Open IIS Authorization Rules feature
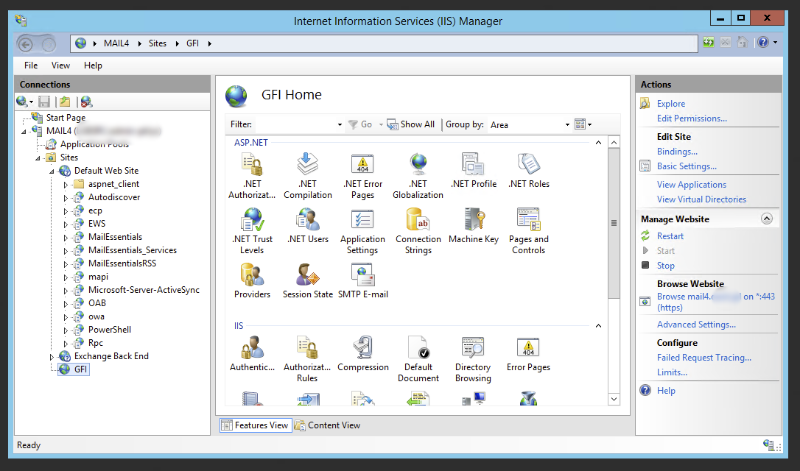Viewport: 800px width, 471px height. click(307, 359)
